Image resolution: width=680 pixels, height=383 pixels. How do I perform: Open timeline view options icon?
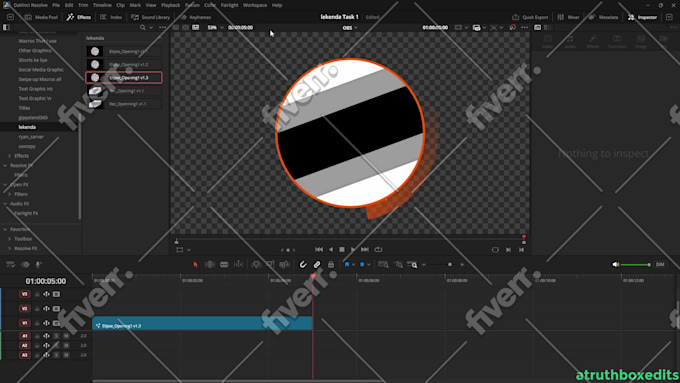(11, 264)
